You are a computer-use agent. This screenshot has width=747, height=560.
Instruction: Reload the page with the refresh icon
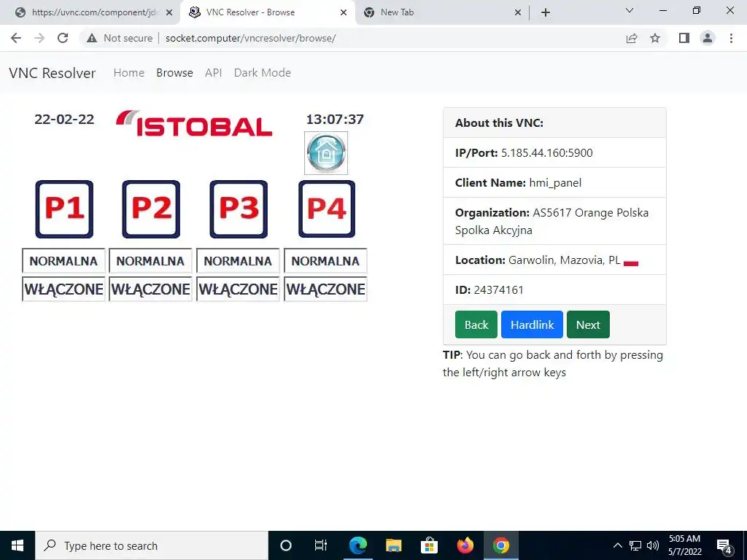tap(63, 38)
